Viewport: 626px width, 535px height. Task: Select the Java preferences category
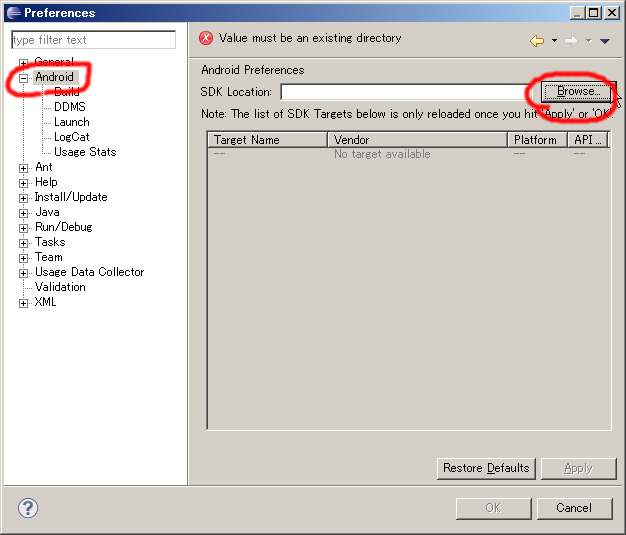point(48,212)
